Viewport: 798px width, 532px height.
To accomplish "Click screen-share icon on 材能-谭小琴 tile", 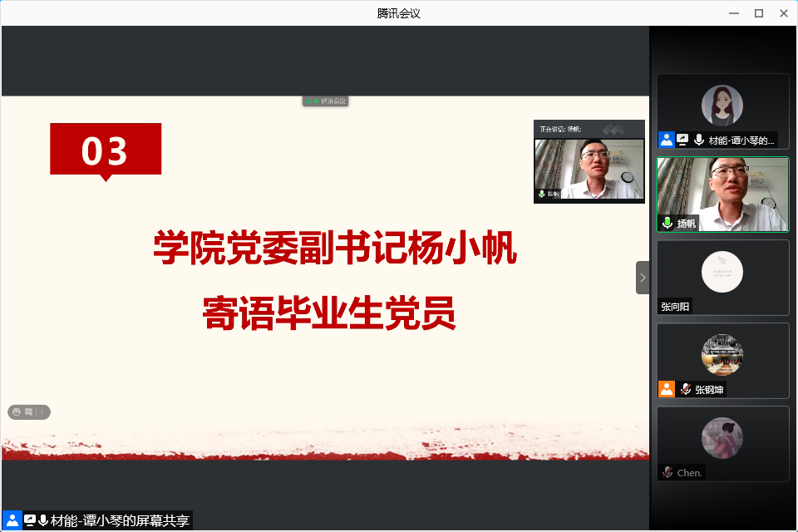I will (x=682, y=140).
